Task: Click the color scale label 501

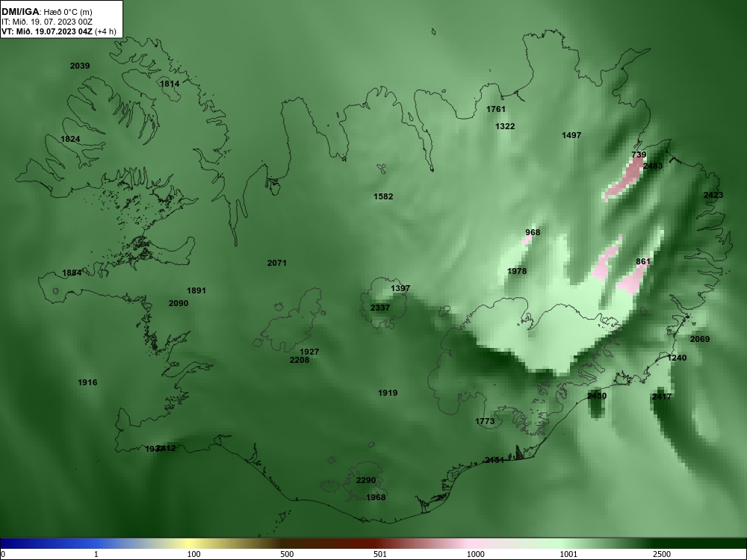Action: 379,554
